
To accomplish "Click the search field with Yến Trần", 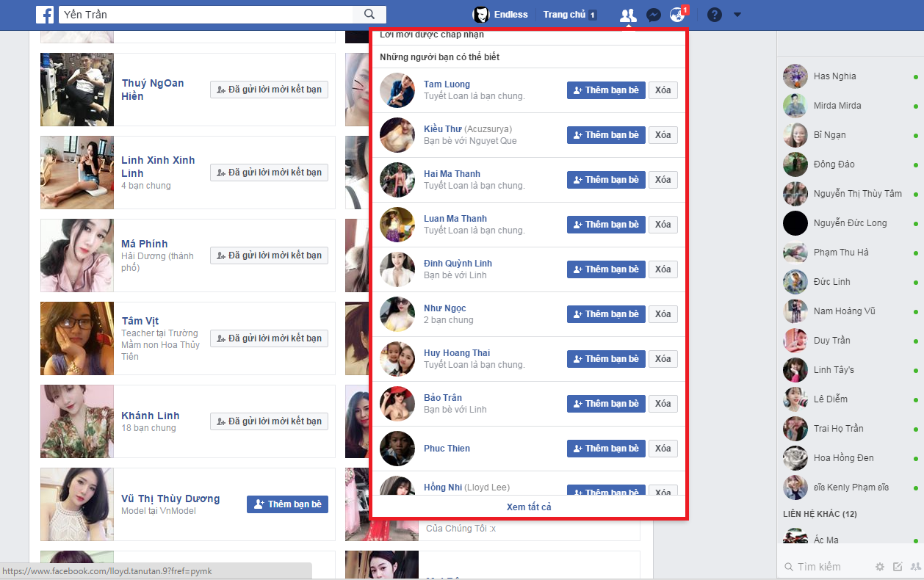I will 206,14.
